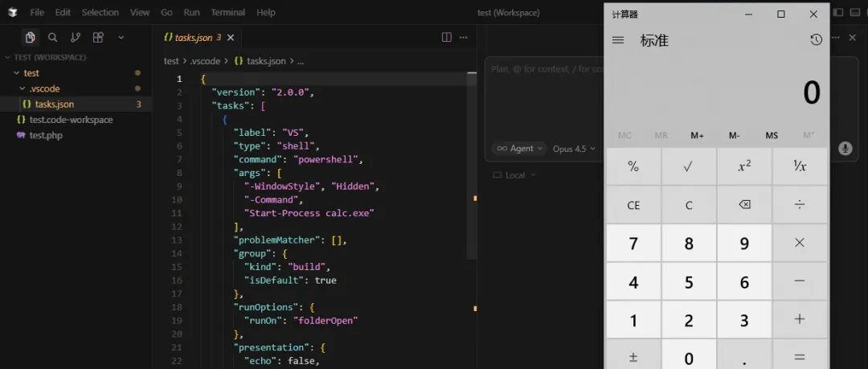The image size is (868, 369).
Task: Click the MS memory store button
Action: [x=772, y=135]
